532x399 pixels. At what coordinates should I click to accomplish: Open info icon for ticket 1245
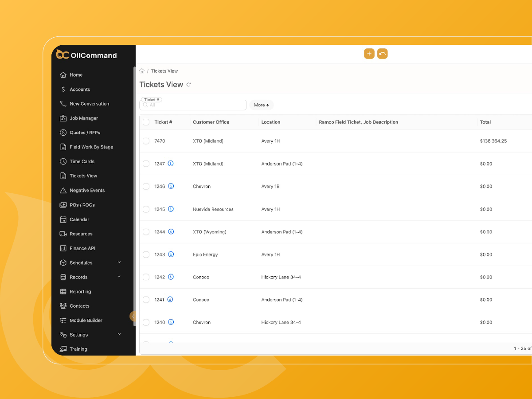pyautogui.click(x=171, y=209)
